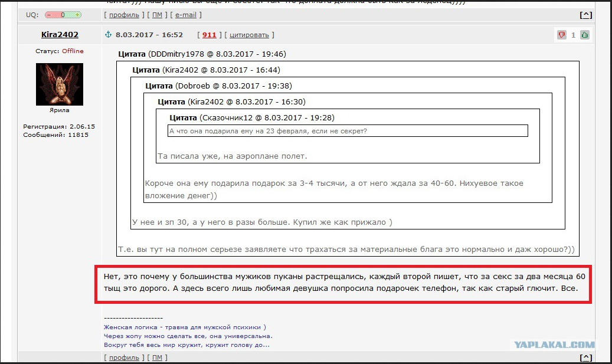The height and width of the screenshot is (364, 612).
Task: Click цитировать to quote the post
Action: (x=250, y=35)
